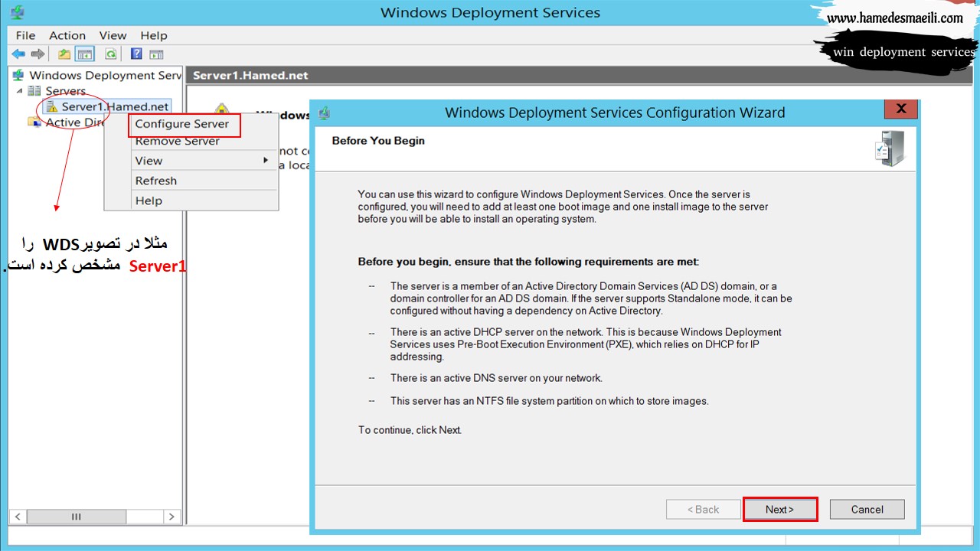
Task: Click the gray Forward arrow in toolbar
Action: 38,54
